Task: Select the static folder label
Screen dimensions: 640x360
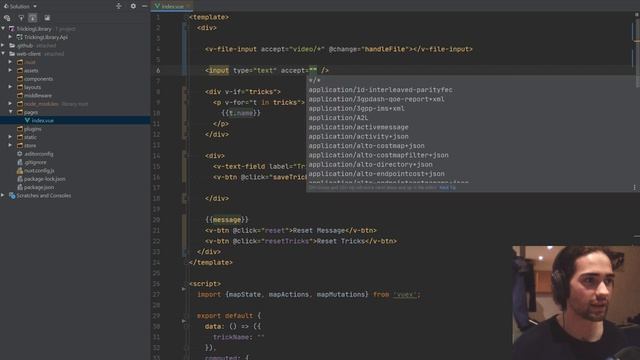Action: click(x=30, y=137)
